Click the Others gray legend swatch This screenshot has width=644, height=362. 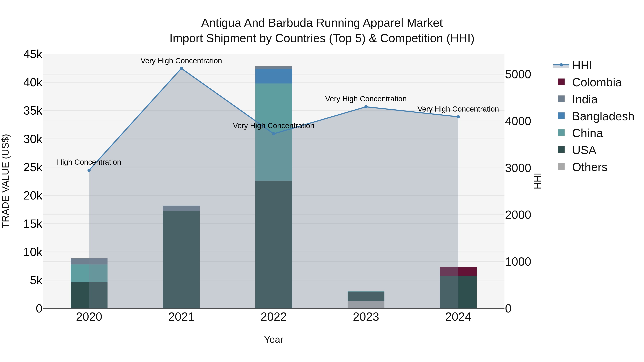tap(561, 167)
